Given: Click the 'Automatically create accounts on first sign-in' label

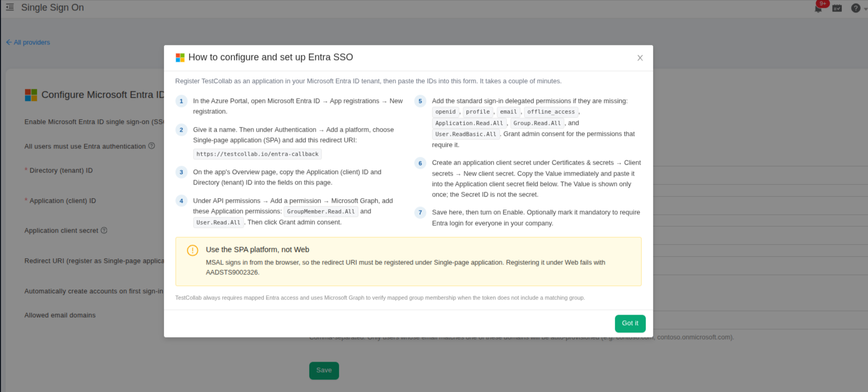Looking at the screenshot, I should click(x=94, y=291).
